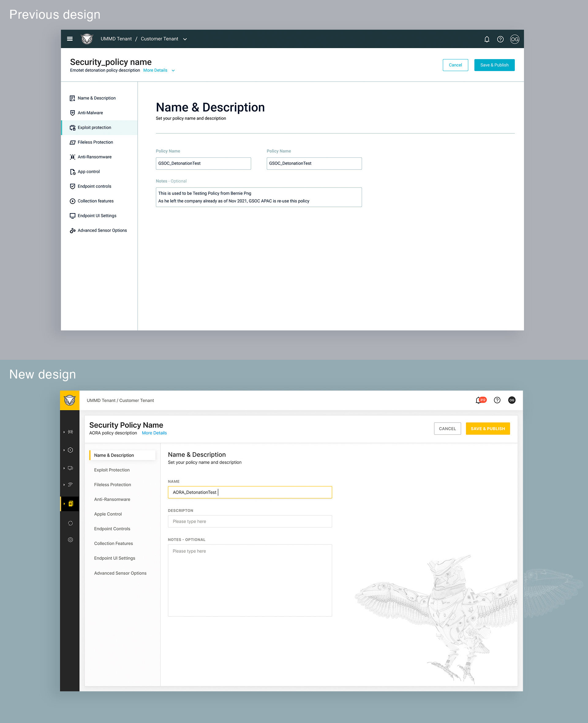This screenshot has height=723, width=588.
Task: Select Advanced Sensor Options in new design menu
Action: click(x=120, y=573)
